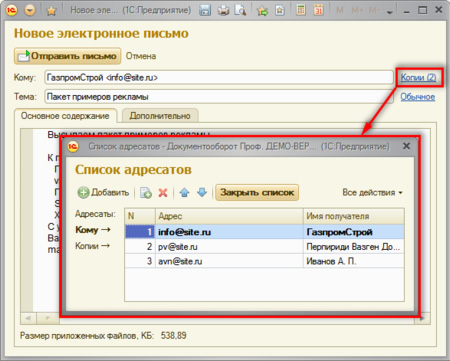Expand the small toolbar arrow next to M-
This screenshot has height=361, width=450.
pos(389,12)
